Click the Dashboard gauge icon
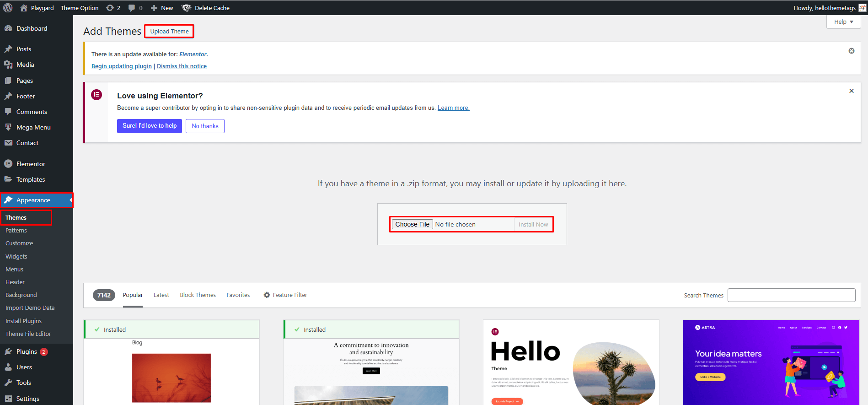The height and width of the screenshot is (405, 868). click(x=8, y=28)
